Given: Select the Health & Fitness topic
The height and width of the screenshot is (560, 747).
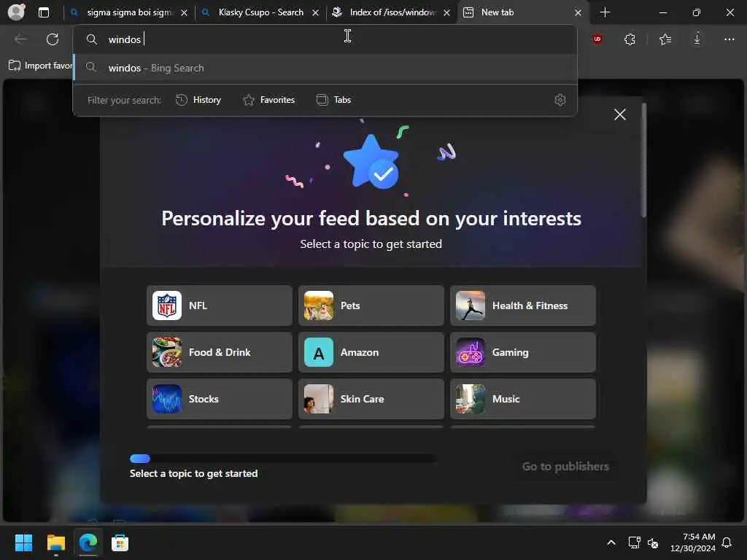Looking at the screenshot, I should click(523, 306).
